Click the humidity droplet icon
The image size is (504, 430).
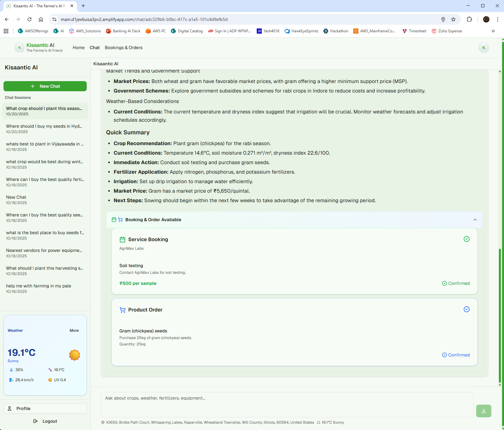click(x=11, y=370)
